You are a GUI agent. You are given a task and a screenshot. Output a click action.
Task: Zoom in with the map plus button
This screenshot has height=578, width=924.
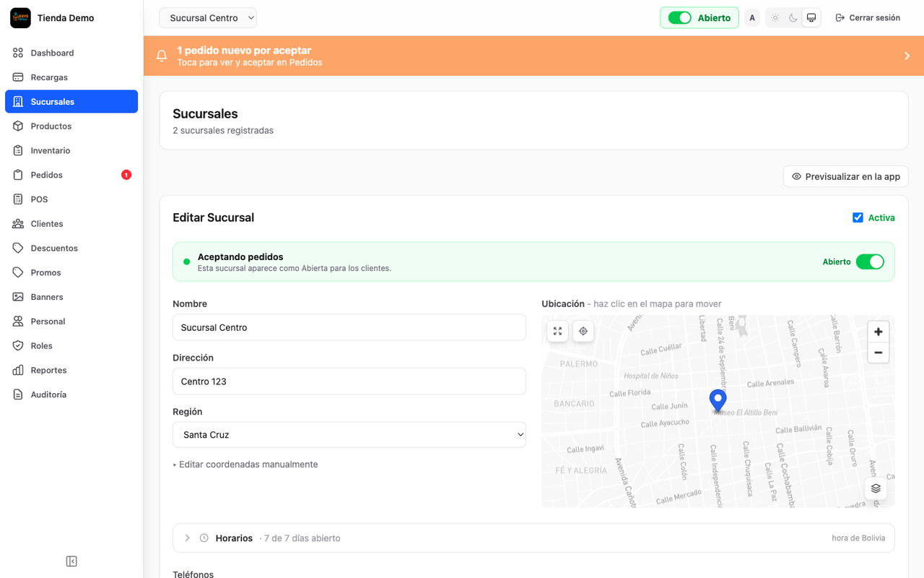click(878, 332)
